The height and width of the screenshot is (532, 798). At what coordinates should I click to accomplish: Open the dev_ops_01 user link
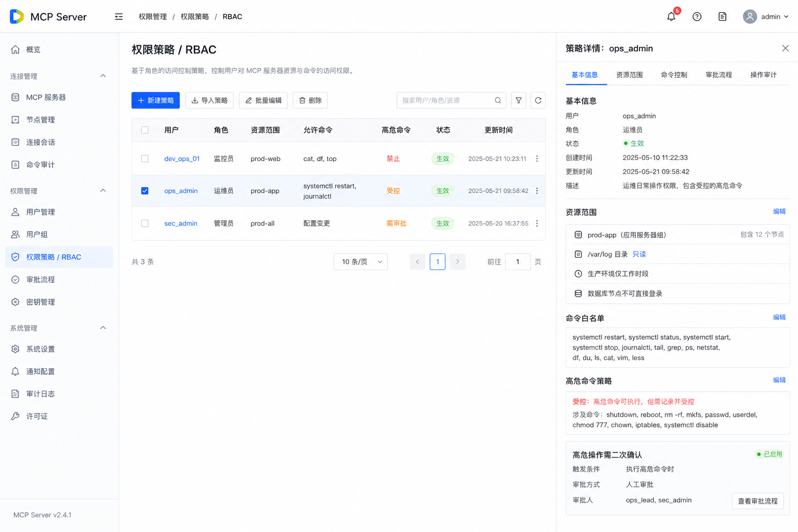point(182,158)
